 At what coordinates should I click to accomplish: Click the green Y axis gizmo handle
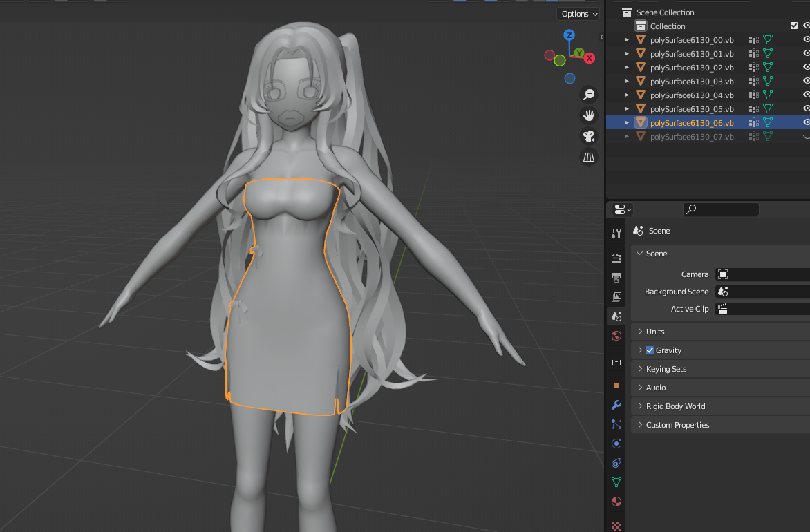(579, 53)
